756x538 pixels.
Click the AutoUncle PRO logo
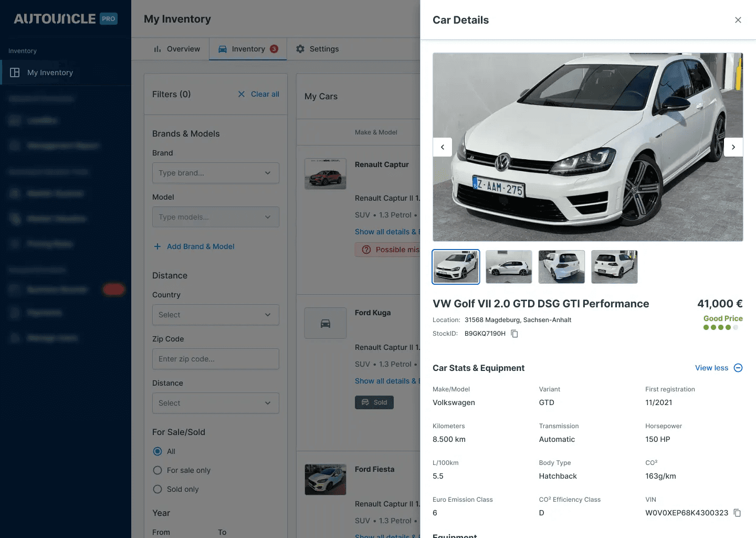point(66,19)
